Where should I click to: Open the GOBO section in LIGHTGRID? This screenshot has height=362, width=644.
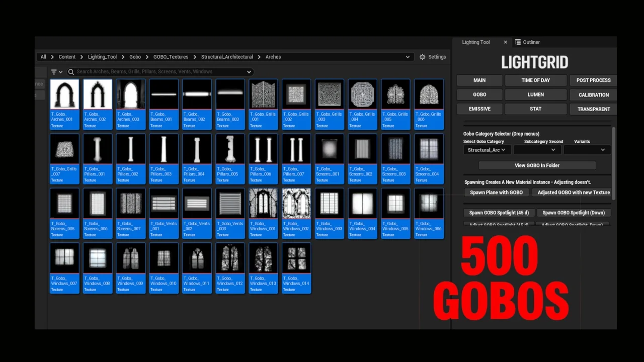pos(479,94)
